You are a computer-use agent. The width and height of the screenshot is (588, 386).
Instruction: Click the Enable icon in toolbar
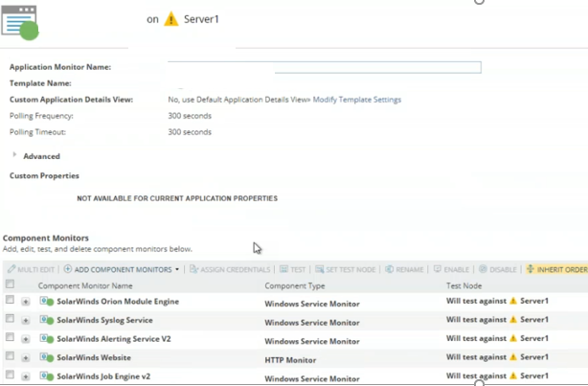[438, 268]
